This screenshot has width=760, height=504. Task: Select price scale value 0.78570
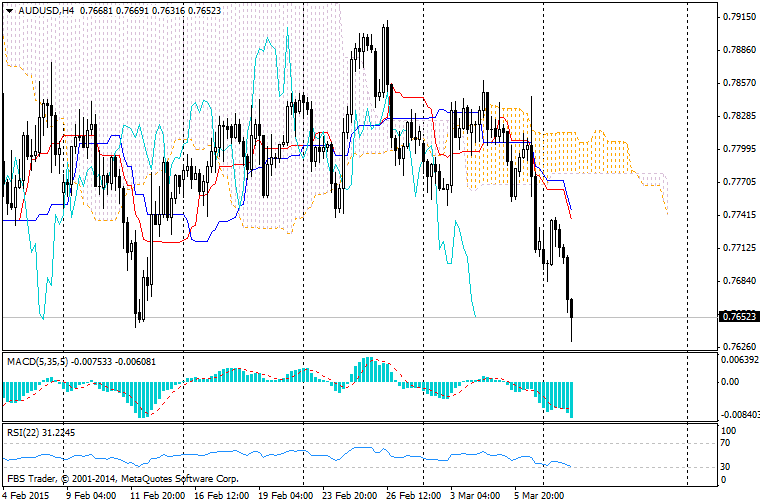click(739, 82)
